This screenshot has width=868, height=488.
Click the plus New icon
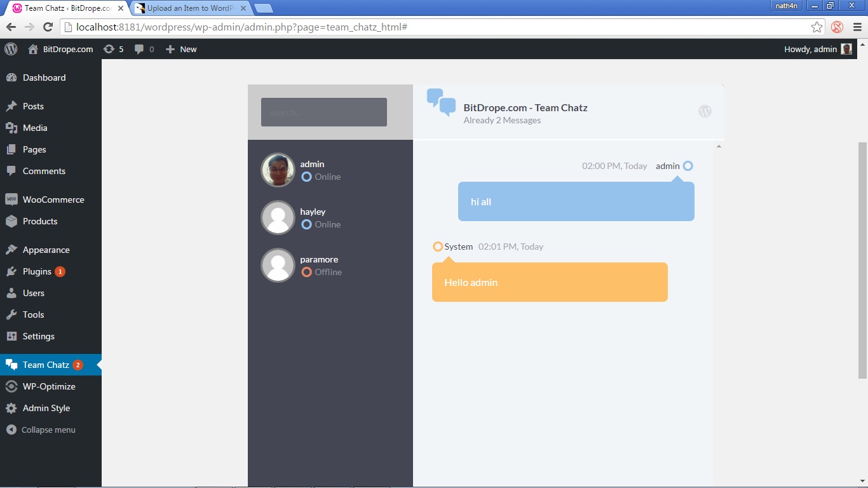[x=170, y=49]
